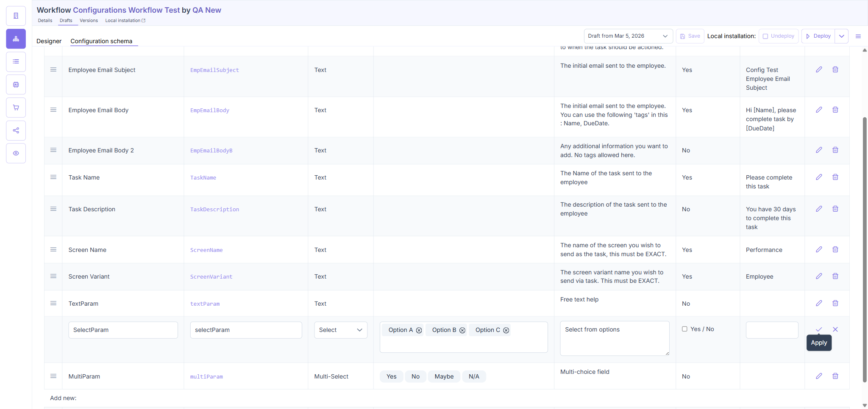Delete the Screen Variant row
The image size is (868, 409).
(x=835, y=276)
